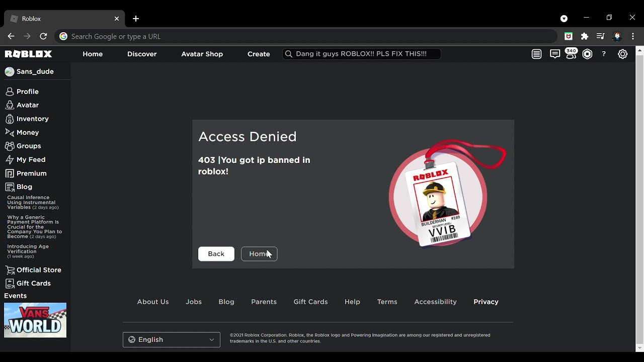644x362 pixels.
Task: Expand the English language dropdown
Action: point(172,339)
